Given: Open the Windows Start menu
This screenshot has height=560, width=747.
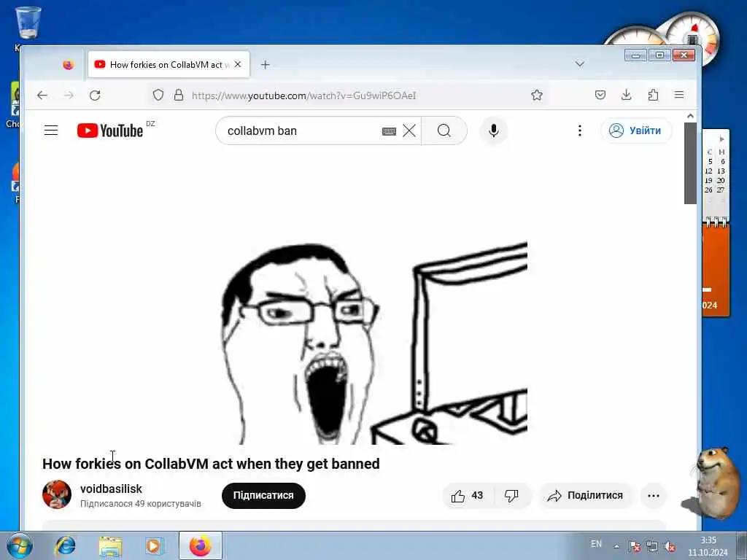Looking at the screenshot, I should click(20, 545).
